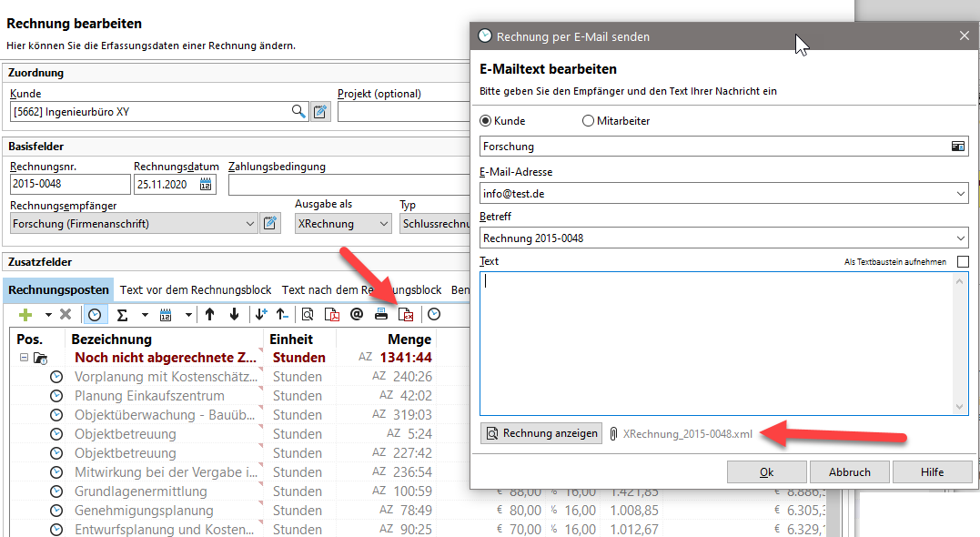Send invoice via email @ icon
Viewport: 980px width, 537px height.
tap(357, 314)
